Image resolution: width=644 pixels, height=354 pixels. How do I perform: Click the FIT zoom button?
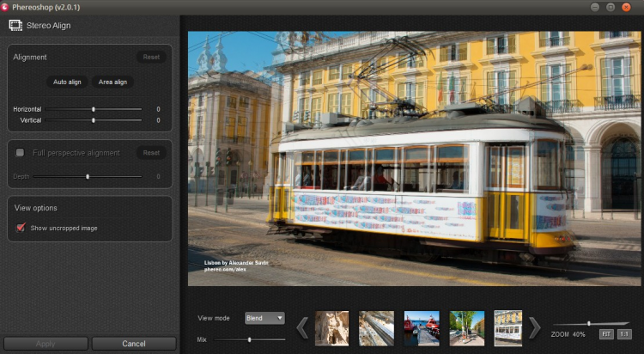pyautogui.click(x=606, y=333)
